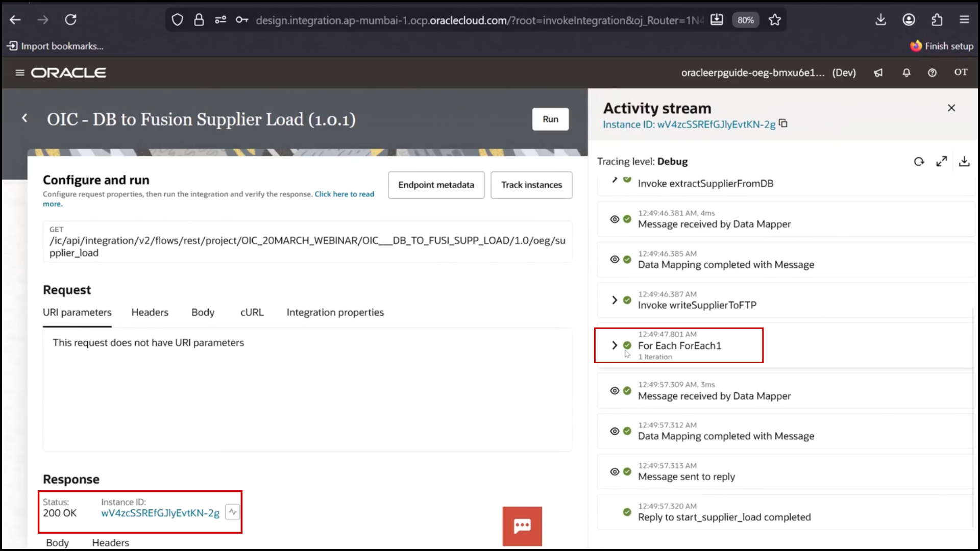Expand the Invoke writeSupplierToFTP entry
The image size is (980, 551).
615,300
